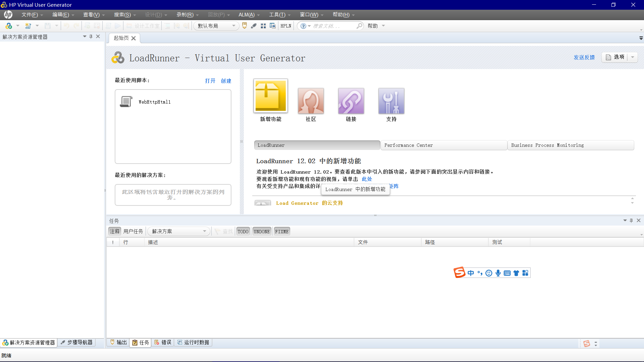Open the document tab list dropdown
644x362 pixels.
coord(641,38)
